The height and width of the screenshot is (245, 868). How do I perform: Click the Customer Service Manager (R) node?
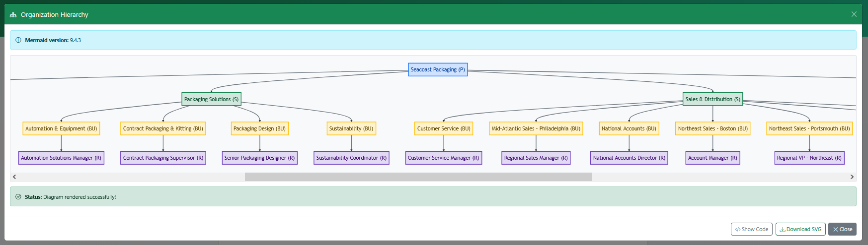click(x=443, y=158)
